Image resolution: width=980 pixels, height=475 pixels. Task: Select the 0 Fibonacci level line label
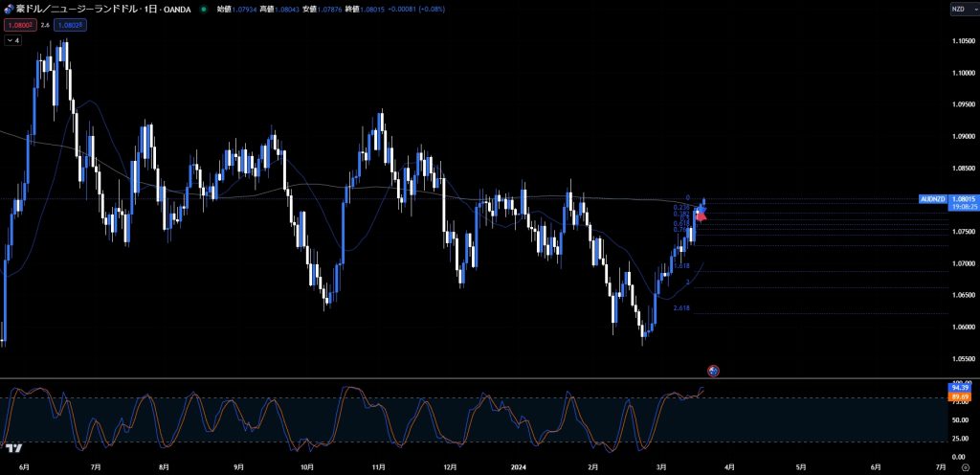tap(687, 198)
